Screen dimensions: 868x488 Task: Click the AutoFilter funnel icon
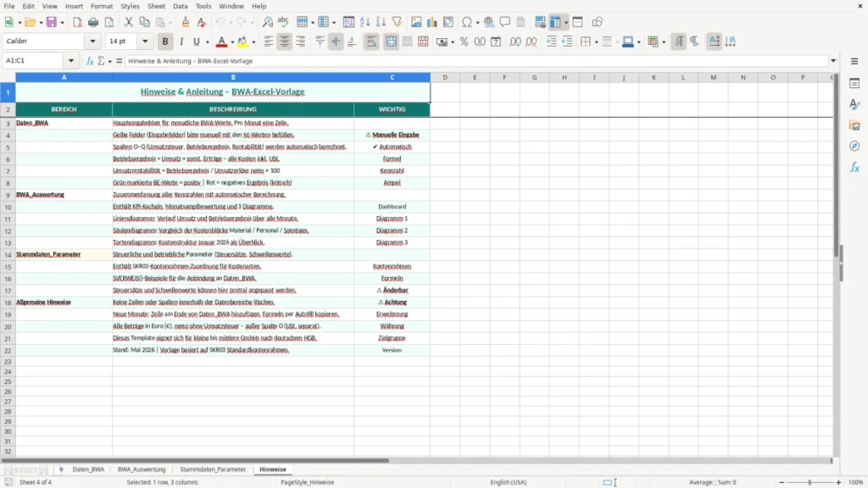pos(397,22)
